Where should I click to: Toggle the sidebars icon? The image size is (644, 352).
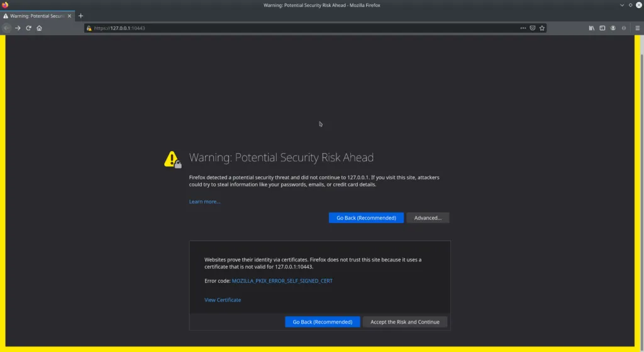click(602, 28)
